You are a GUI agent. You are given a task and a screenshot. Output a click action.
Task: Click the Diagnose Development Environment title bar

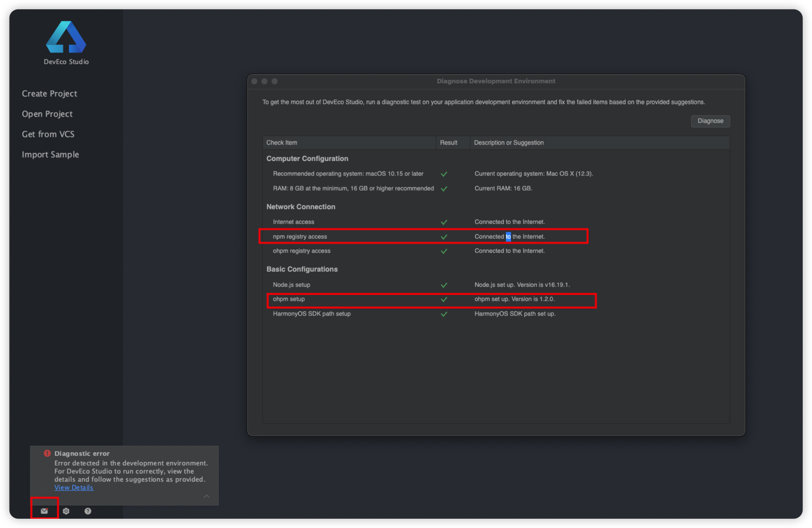(x=496, y=81)
